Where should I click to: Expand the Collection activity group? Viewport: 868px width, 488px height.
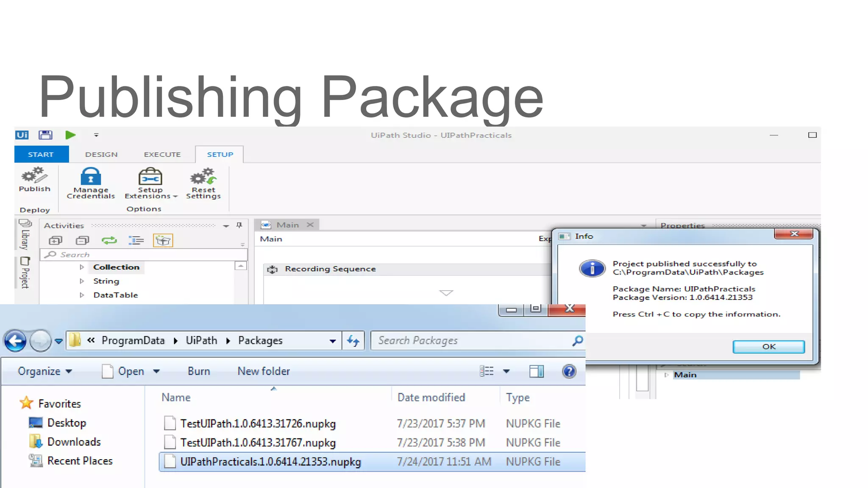click(82, 267)
